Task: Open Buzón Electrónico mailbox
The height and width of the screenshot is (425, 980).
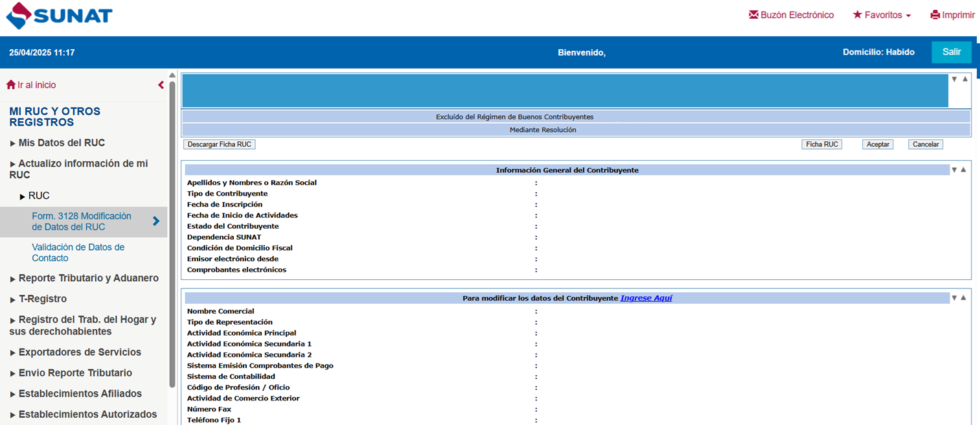Action: (791, 15)
